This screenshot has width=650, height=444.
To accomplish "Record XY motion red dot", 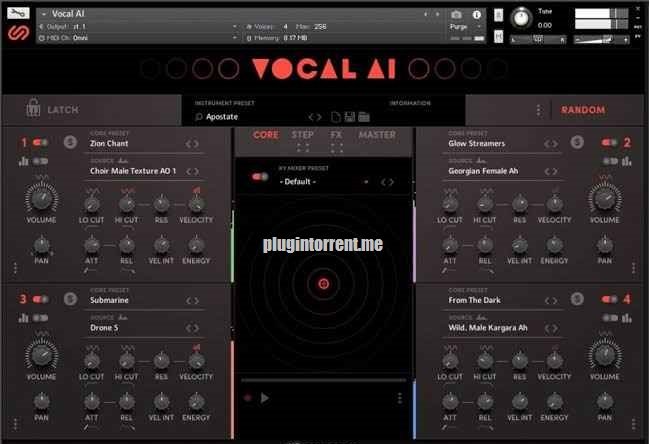I will pyautogui.click(x=247, y=398).
